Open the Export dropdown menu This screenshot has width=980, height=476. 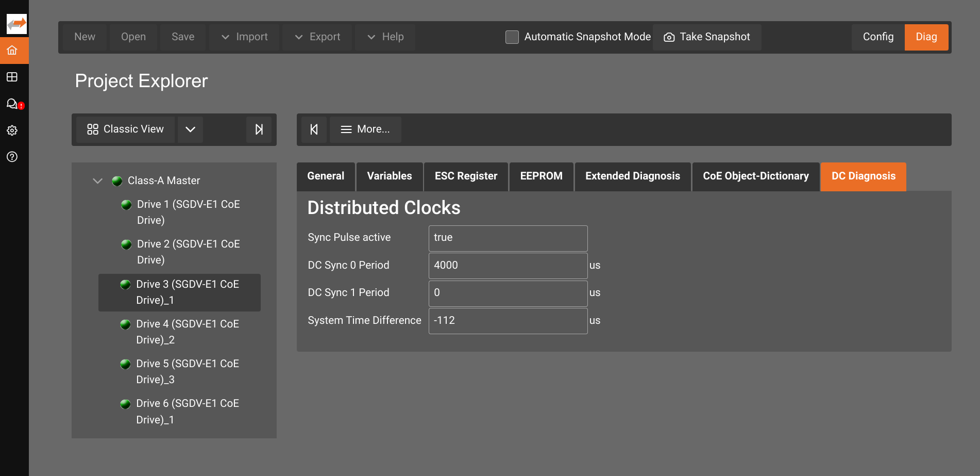click(x=317, y=37)
